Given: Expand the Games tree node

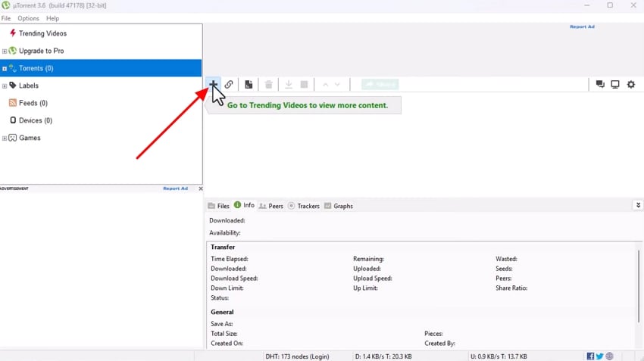Looking at the screenshot, I should (x=5, y=138).
